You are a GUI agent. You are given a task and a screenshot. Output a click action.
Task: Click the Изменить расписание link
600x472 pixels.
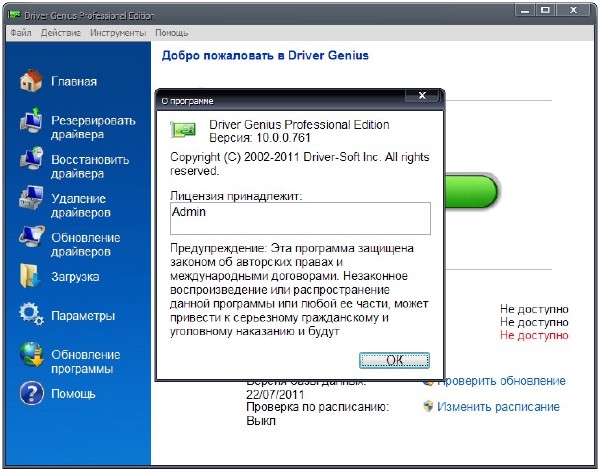(498, 407)
